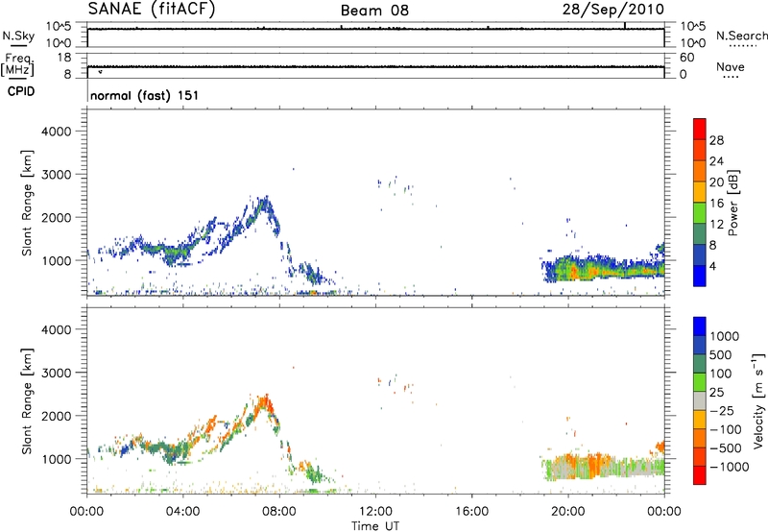Click the gray segment of Velocity colorbar
The image size is (768, 532).
tap(700, 400)
